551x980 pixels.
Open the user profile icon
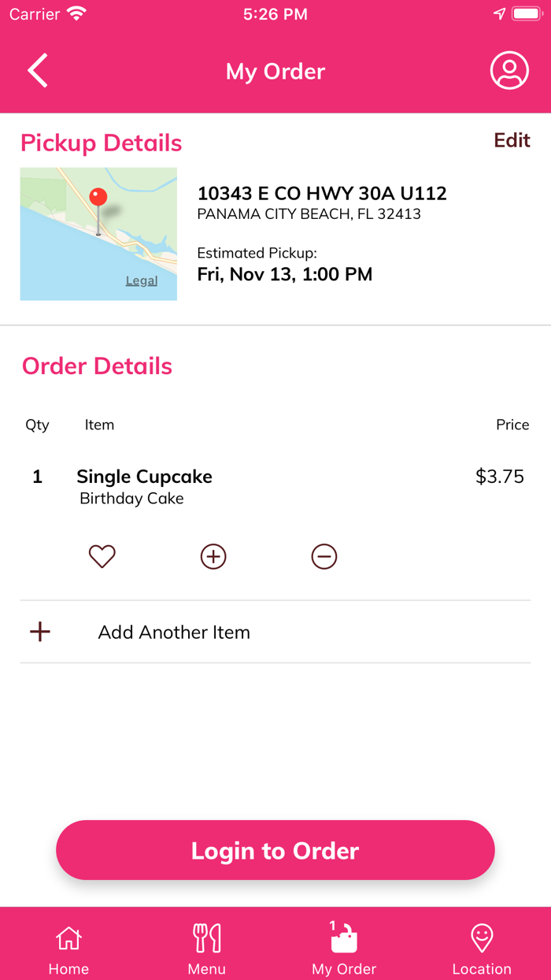509,71
